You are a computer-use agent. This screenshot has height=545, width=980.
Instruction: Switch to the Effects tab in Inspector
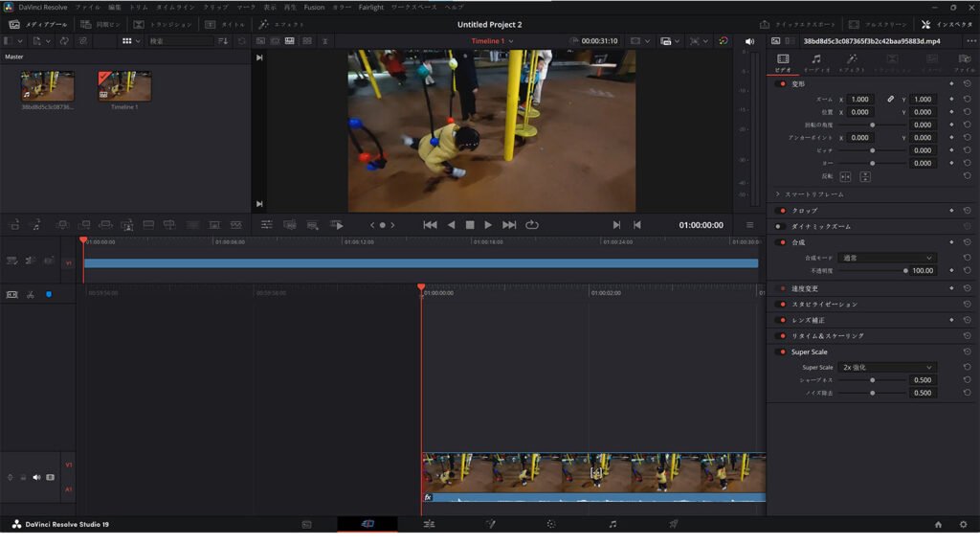(852, 62)
